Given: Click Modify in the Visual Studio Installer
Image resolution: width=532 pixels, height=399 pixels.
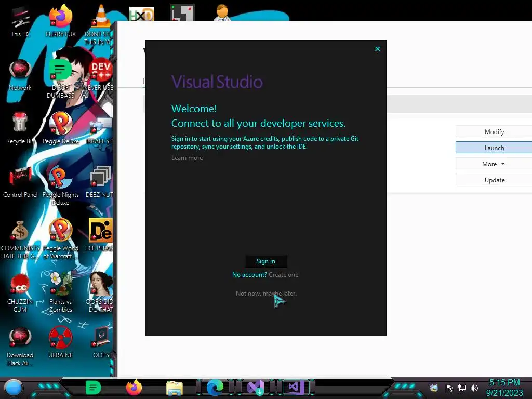Looking at the screenshot, I should pyautogui.click(x=494, y=131).
